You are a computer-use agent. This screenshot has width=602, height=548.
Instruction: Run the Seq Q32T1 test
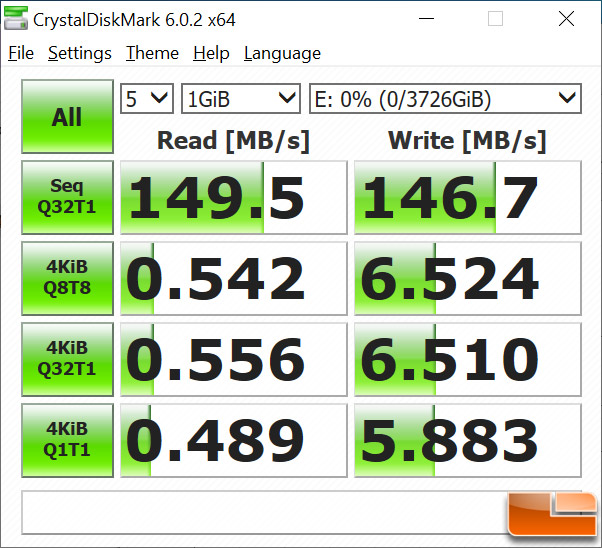tap(67, 197)
